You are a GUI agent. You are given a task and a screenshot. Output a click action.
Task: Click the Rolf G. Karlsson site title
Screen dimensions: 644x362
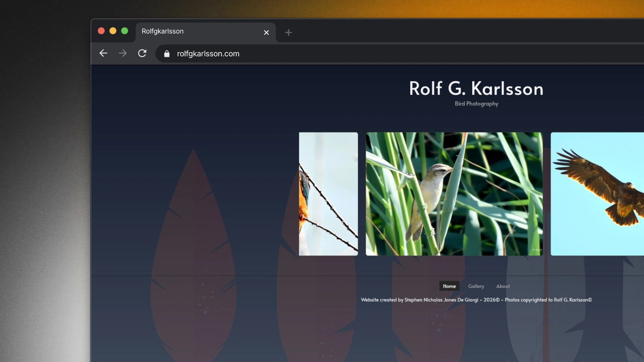(x=476, y=88)
